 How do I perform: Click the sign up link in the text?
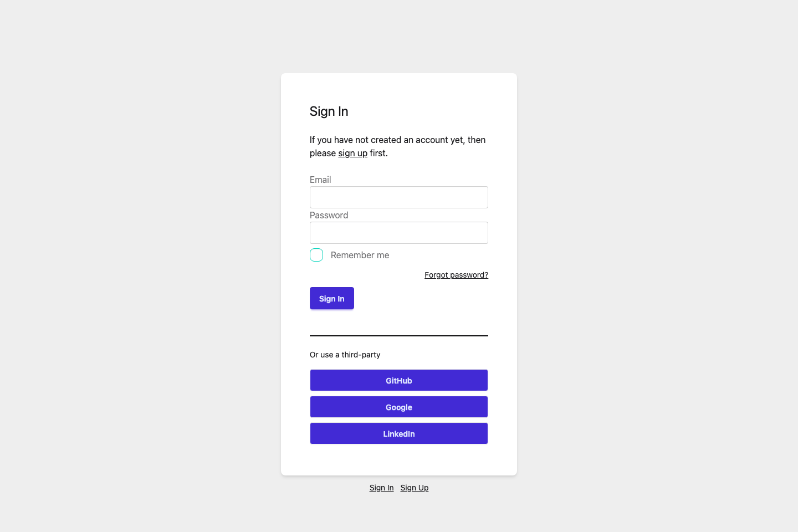(352, 153)
